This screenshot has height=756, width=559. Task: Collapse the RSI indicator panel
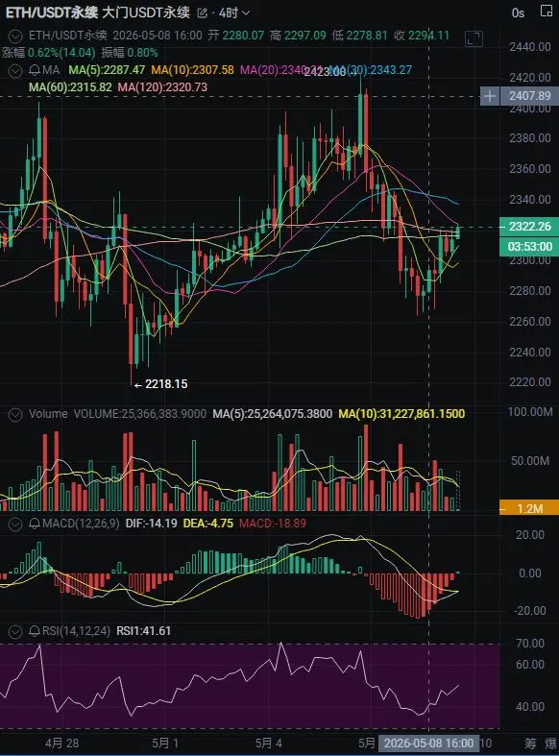[15, 631]
